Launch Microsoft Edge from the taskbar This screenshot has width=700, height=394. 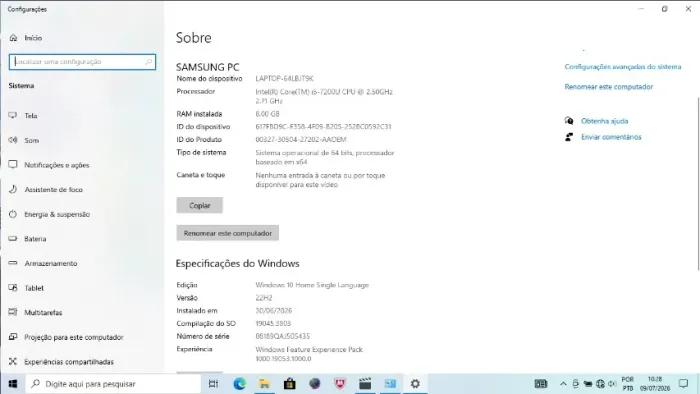point(239,384)
